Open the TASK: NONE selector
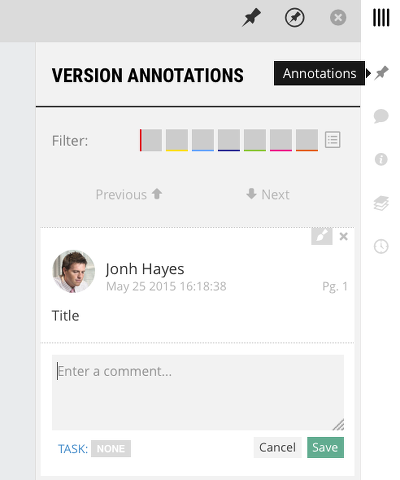Screen dimensions: 400x480 111,449
